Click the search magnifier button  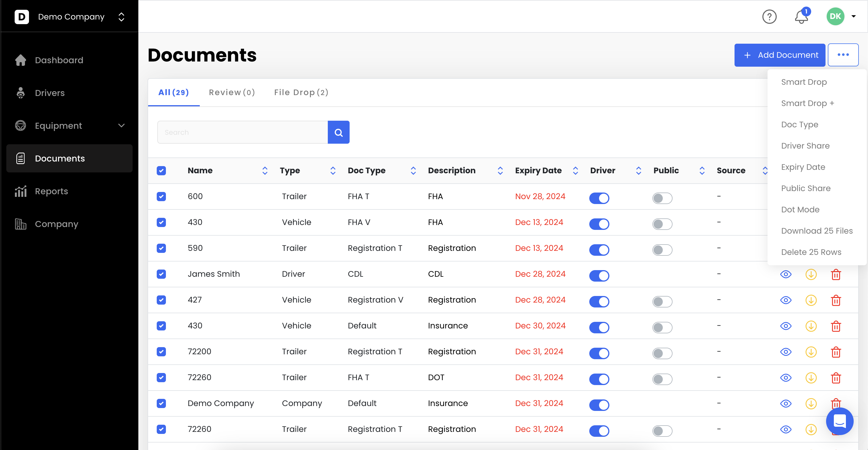pos(338,132)
